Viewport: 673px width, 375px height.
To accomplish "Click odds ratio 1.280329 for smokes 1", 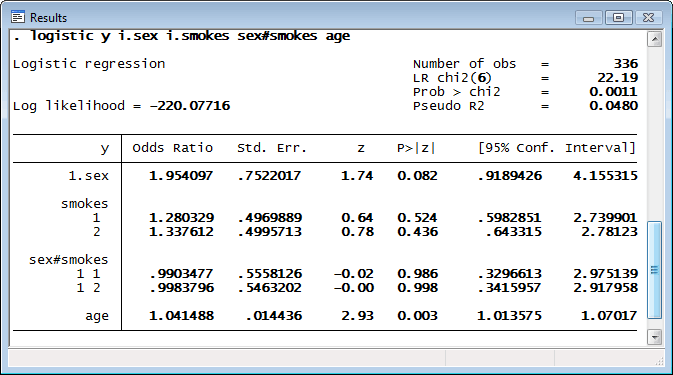I will (x=181, y=218).
